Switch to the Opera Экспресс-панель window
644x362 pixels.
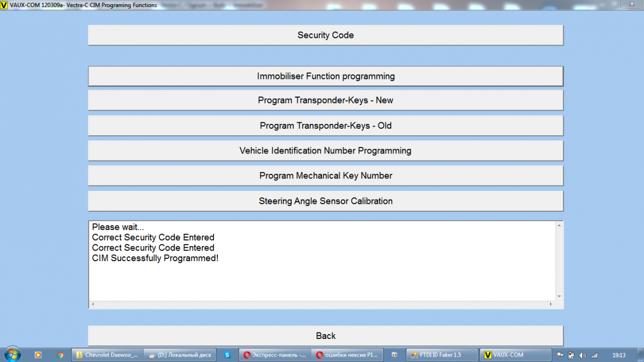pyautogui.click(x=274, y=355)
